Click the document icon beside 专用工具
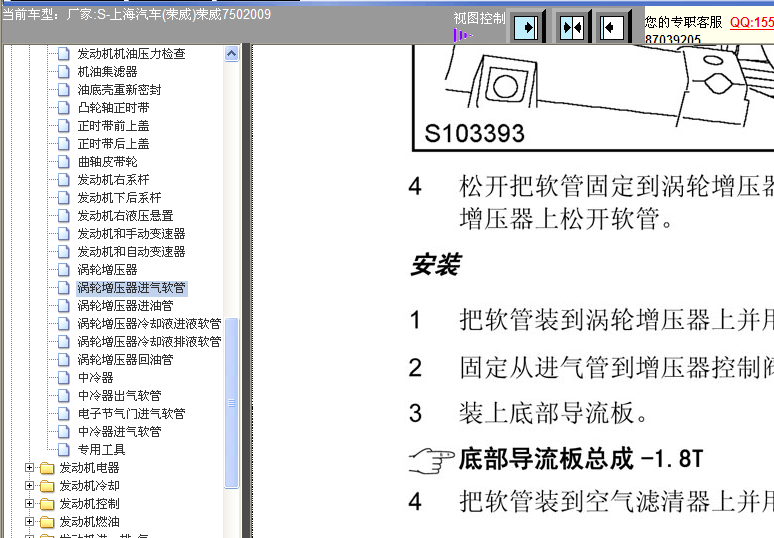This screenshot has width=774, height=538. (x=64, y=450)
